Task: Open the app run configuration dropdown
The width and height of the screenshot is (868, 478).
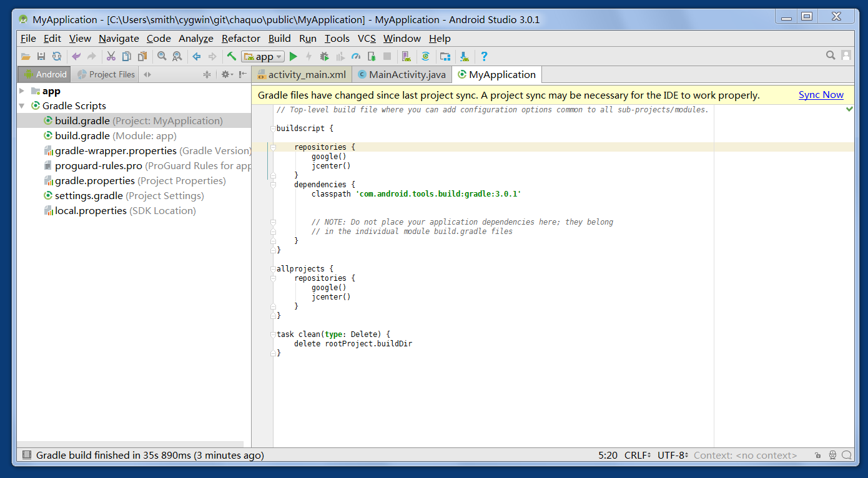Action: (x=263, y=57)
